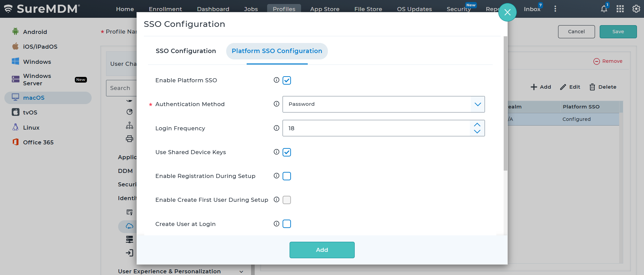The image size is (644, 275).
Task: Decrease Login Frequency with the down arrow
Action: pos(477,132)
